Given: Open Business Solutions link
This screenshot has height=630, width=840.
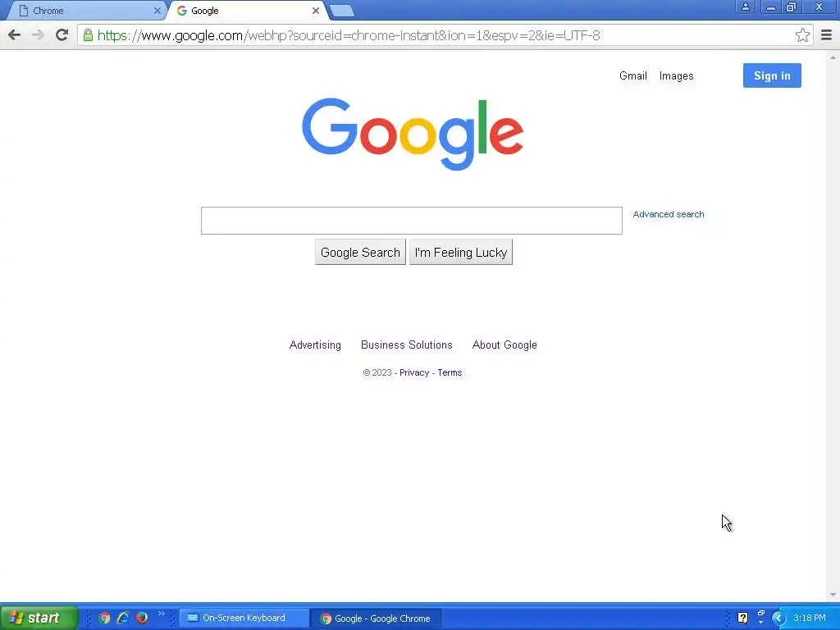Looking at the screenshot, I should [407, 345].
